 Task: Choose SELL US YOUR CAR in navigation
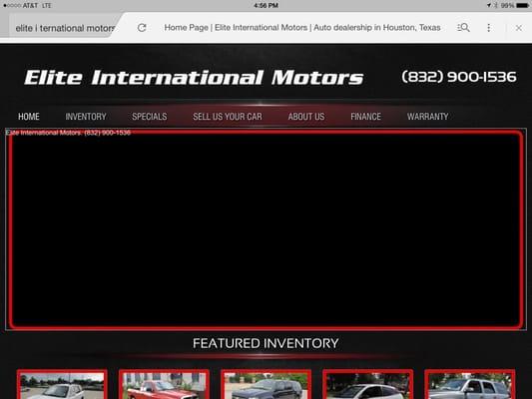228,117
